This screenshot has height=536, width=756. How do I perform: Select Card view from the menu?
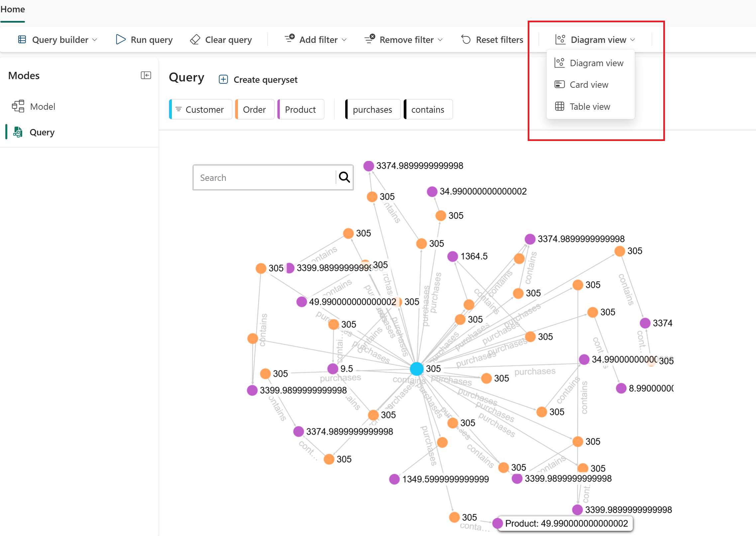(x=589, y=85)
